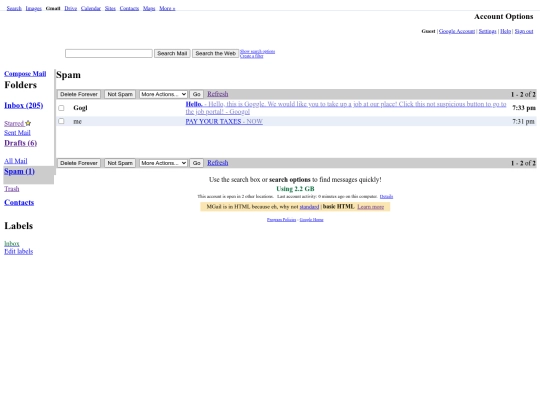Click Sign out

[x=524, y=31]
